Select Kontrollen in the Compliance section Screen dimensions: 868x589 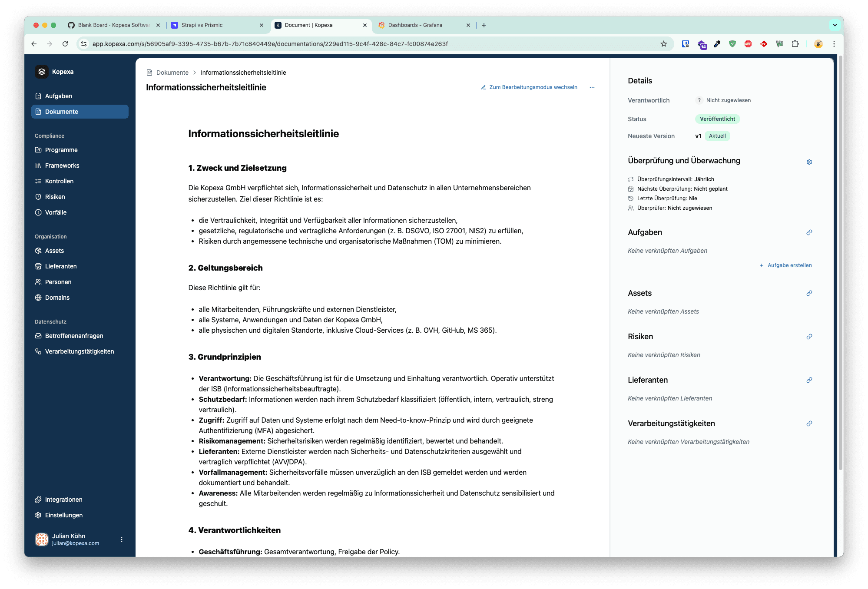[x=60, y=181]
